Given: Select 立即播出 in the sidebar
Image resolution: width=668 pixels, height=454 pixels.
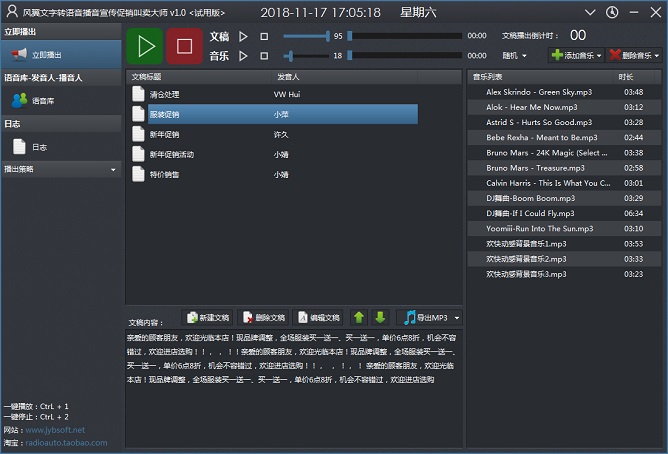Looking at the screenshot, I should tap(61, 55).
